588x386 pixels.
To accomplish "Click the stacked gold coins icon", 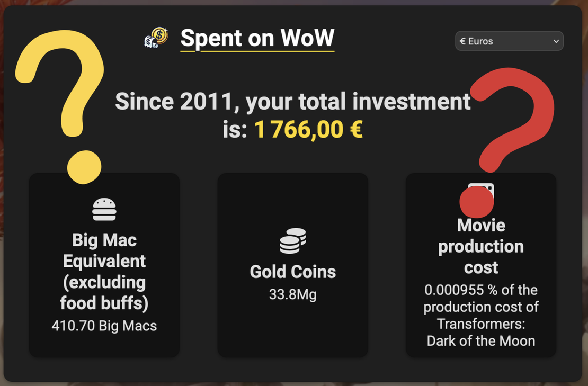I will [293, 241].
